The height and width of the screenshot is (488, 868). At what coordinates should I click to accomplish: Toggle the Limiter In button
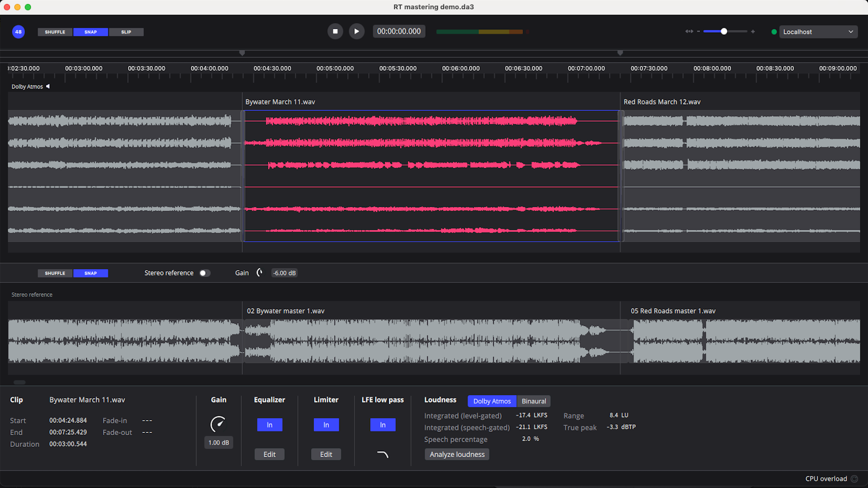pyautogui.click(x=326, y=425)
